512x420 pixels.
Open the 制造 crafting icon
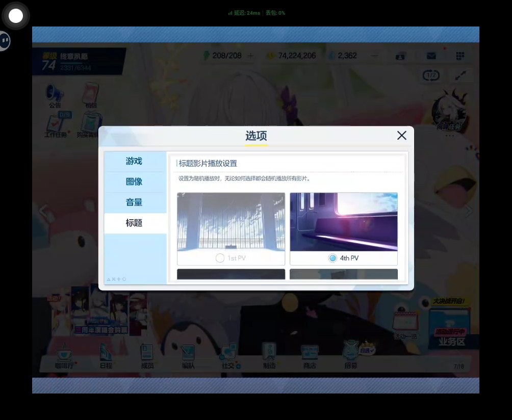tap(269, 357)
